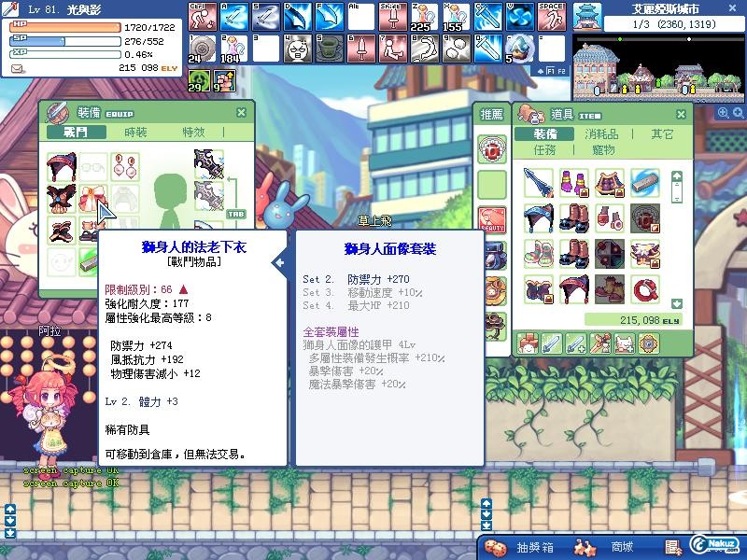The height and width of the screenshot is (560, 747).
Task: Click the red rabbit-ear hat in inventory
Action: pyautogui.click(x=574, y=289)
